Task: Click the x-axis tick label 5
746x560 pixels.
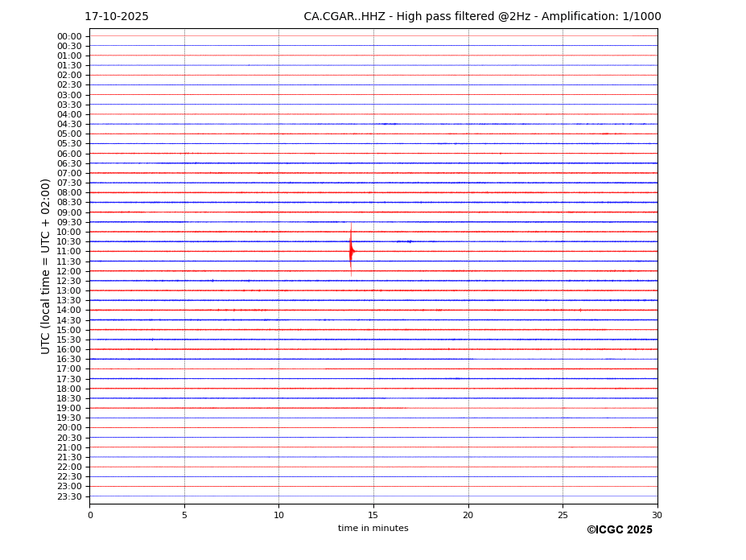Action: coord(184,515)
